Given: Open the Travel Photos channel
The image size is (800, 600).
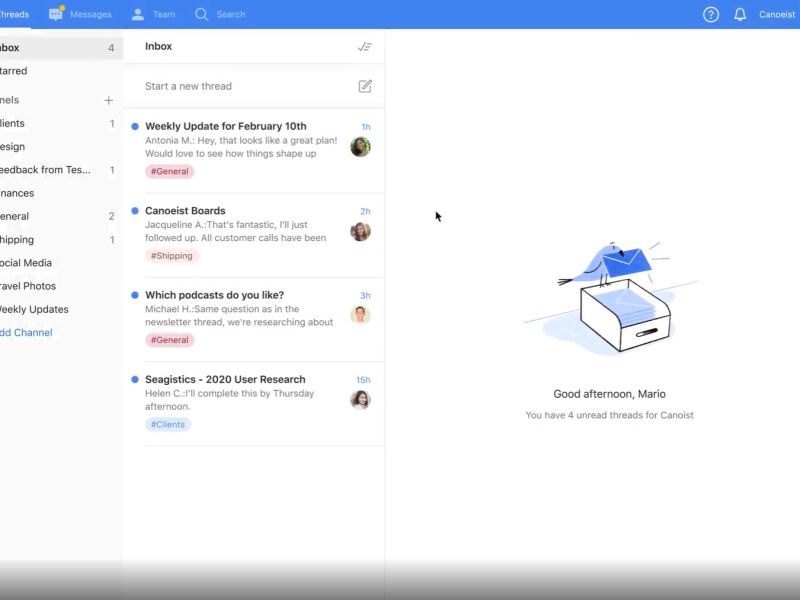Looking at the screenshot, I should 61,286.
